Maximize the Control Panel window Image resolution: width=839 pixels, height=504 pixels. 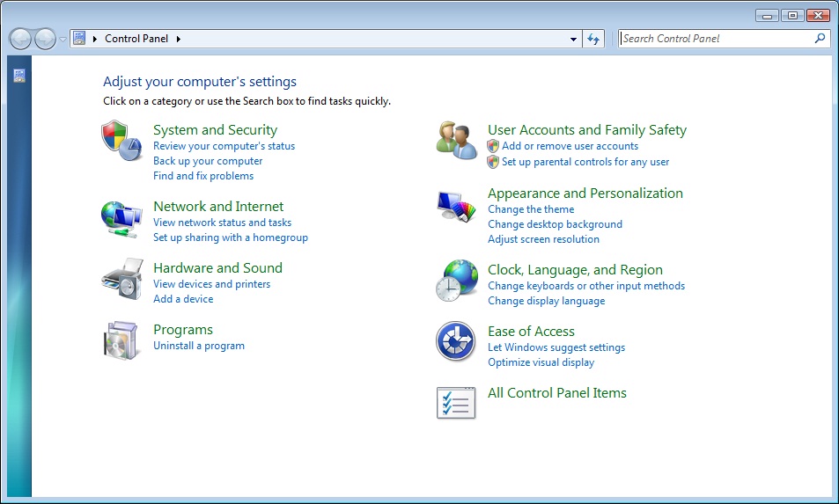tap(792, 16)
